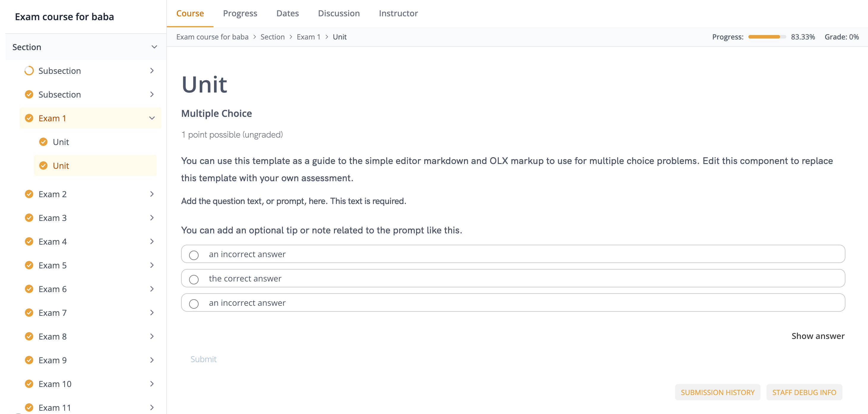Click the completion checkmark beside Exam 10
The width and height of the screenshot is (868, 414).
pyautogui.click(x=29, y=384)
